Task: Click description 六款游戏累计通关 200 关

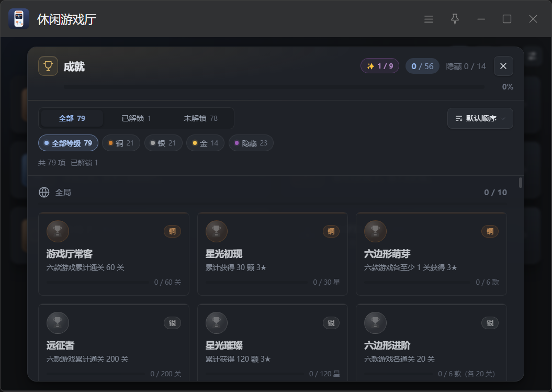Action: [x=87, y=359]
